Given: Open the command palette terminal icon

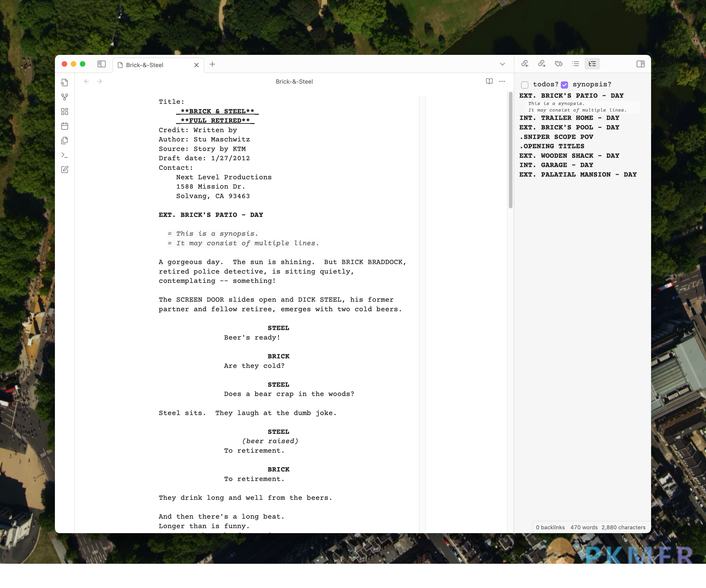Looking at the screenshot, I should [65, 155].
